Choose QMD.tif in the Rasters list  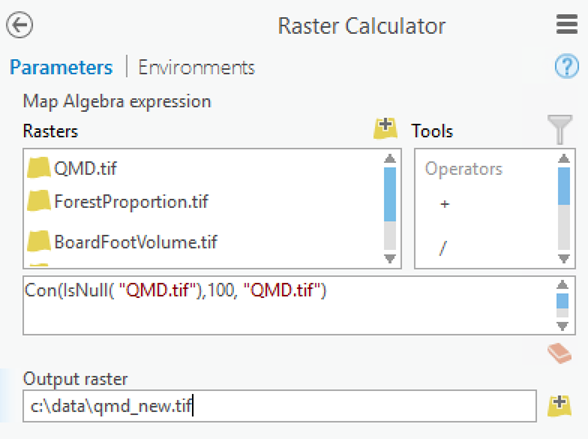click(86, 168)
